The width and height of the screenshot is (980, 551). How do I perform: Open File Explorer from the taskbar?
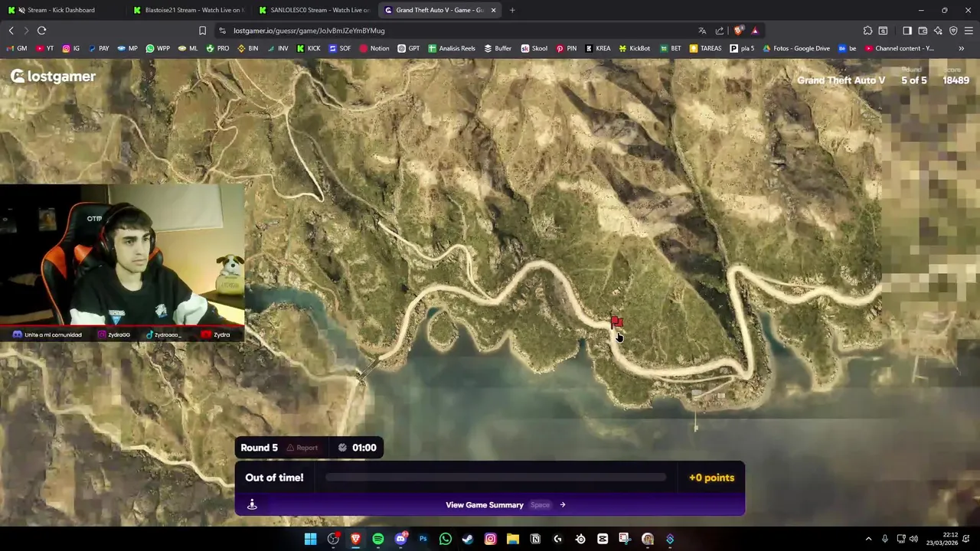(513, 540)
